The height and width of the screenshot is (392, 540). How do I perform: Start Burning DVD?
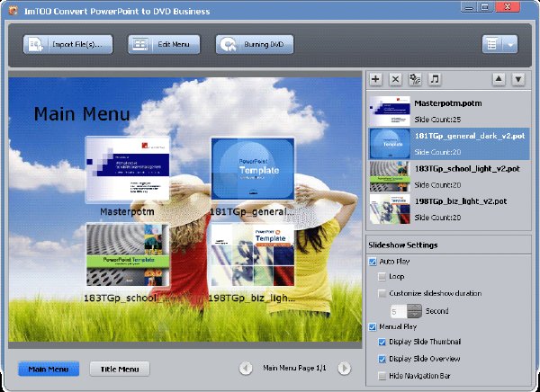pos(255,44)
